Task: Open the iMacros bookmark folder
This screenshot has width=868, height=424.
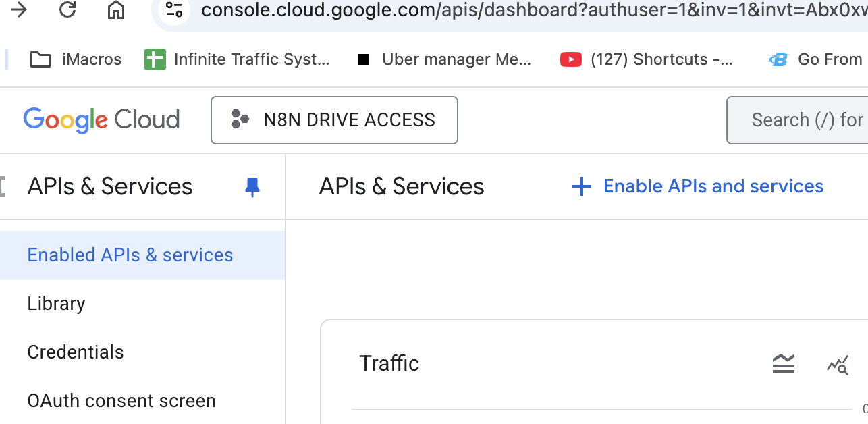Action: [x=76, y=59]
